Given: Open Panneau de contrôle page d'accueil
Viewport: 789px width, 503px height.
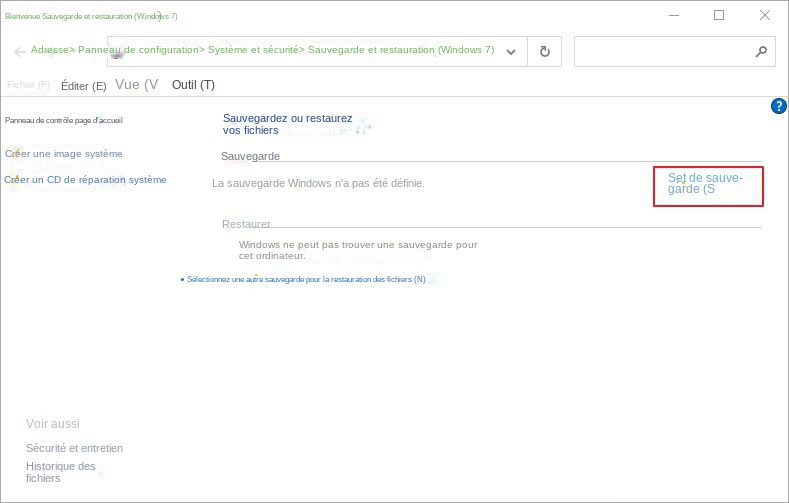Looking at the screenshot, I should (63, 120).
